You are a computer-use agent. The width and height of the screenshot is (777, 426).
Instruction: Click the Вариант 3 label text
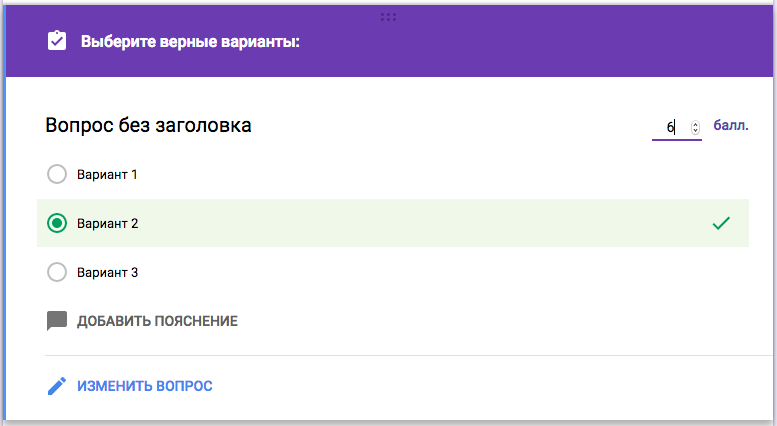point(108,272)
